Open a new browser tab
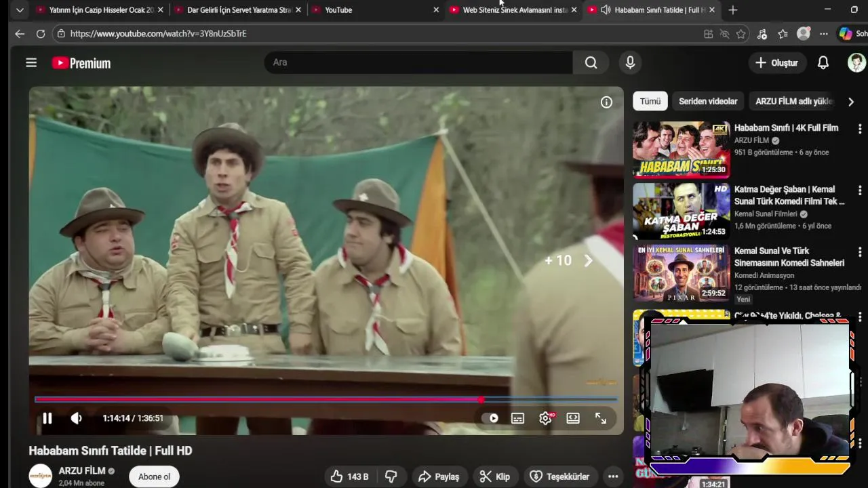 (732, 10)
